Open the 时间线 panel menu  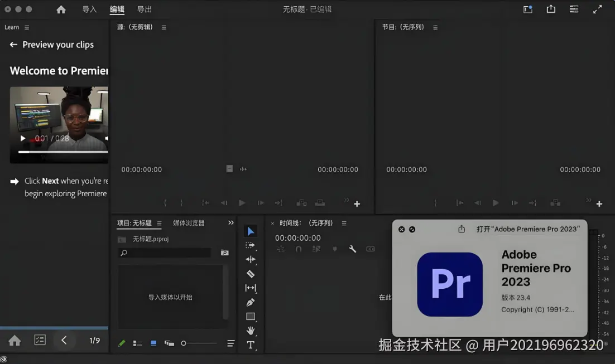click(344, 222)
